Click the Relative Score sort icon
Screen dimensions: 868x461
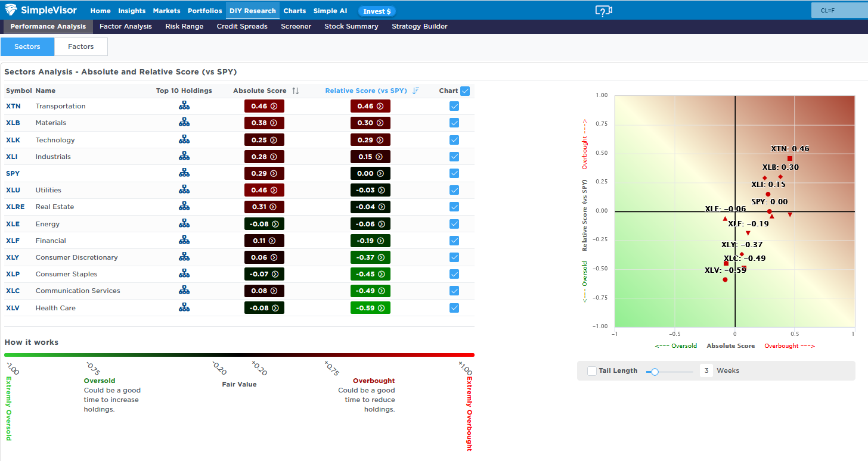pyautogui.click(x=416, y=91)
